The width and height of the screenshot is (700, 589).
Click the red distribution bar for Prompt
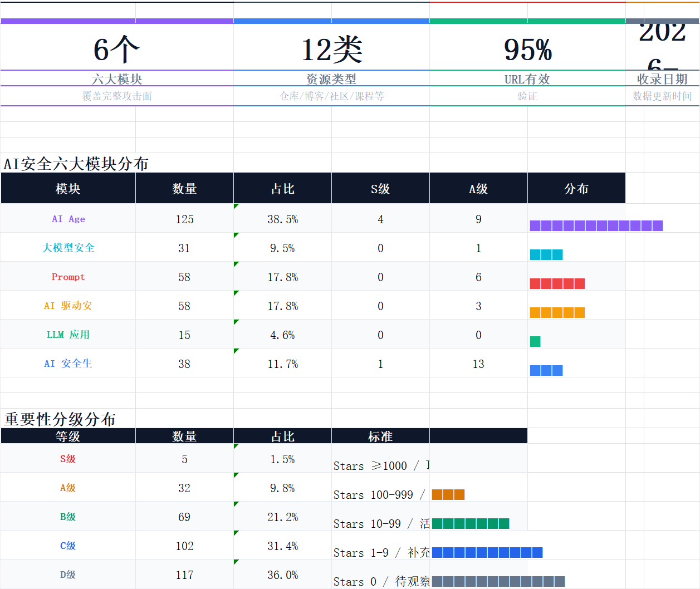[557, 283]
